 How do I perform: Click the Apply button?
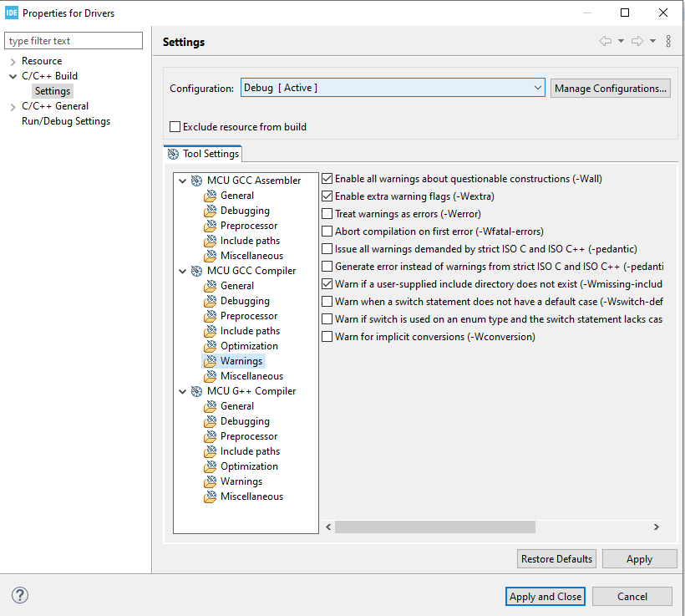tap(639, 558)
